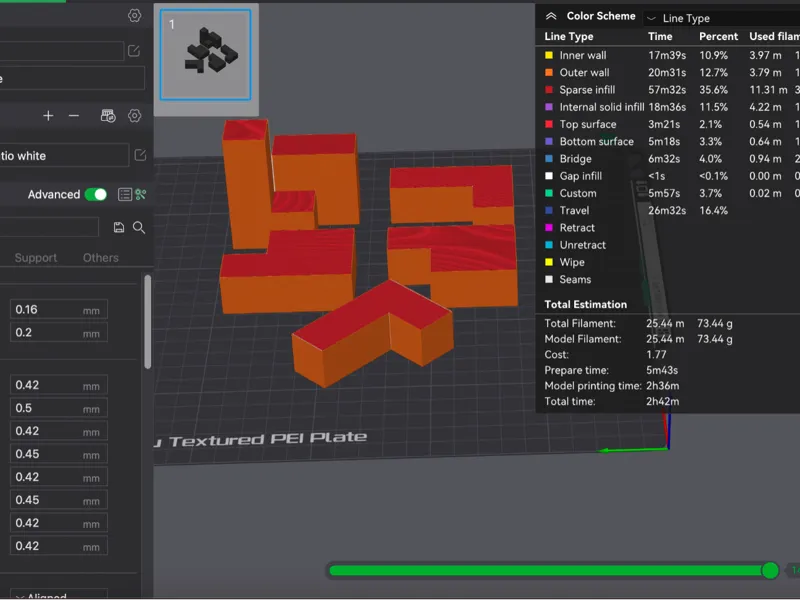Click the 'Percent' column header
This screenshot has width=800, height=600.
click(x=718, y=36)
